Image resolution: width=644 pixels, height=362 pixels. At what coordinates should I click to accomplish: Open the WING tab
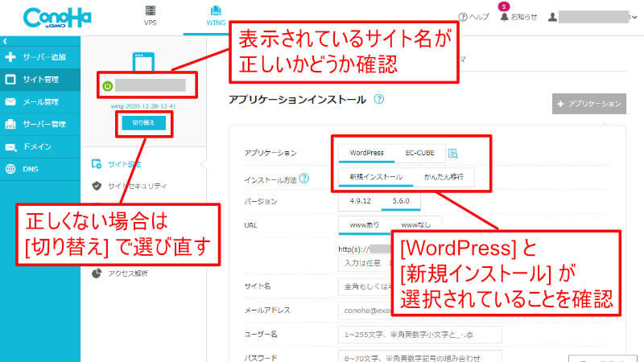[x=216, y=16]
